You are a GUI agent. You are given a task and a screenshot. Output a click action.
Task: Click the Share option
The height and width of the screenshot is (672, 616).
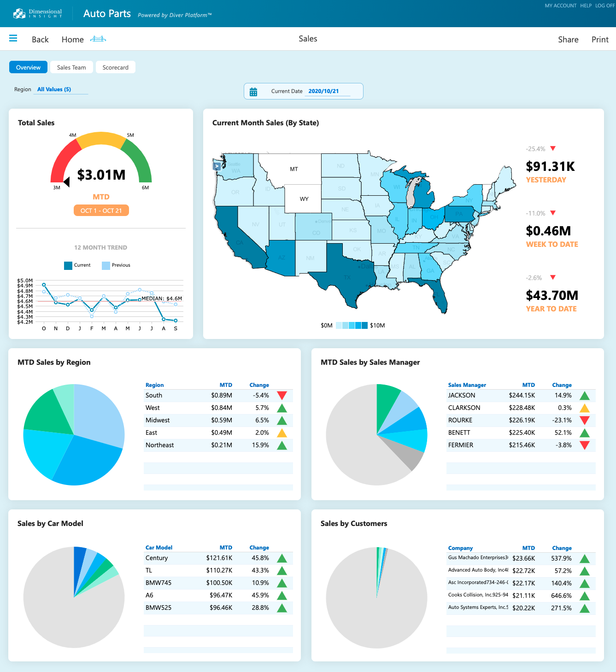pos(568,40)
